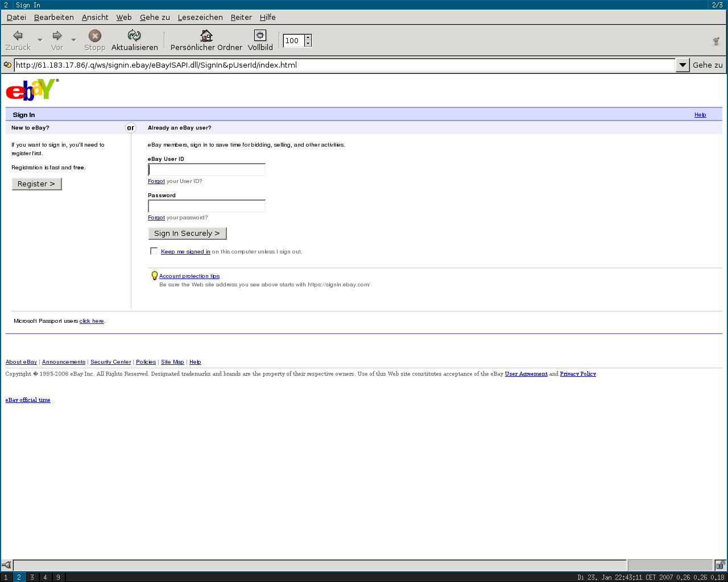This screenshot has width=728, height=582.
Task: Click the status bar plug icon
Action: pyautogui.click(x=6, y=565)
